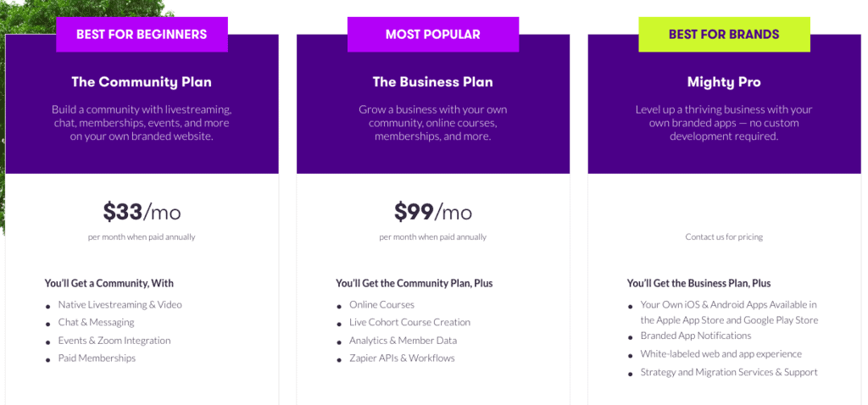
Task: Click the $33/mo price
Action: (x=142, y=211)
